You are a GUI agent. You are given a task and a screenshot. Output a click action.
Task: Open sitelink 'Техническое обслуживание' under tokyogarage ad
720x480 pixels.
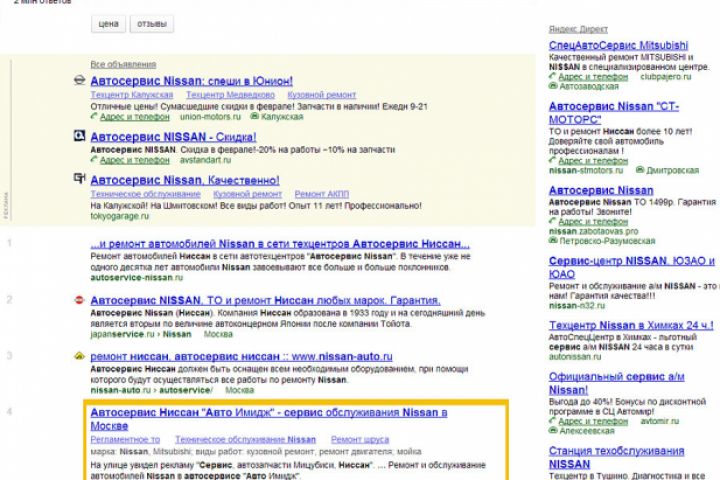[146, 194]
